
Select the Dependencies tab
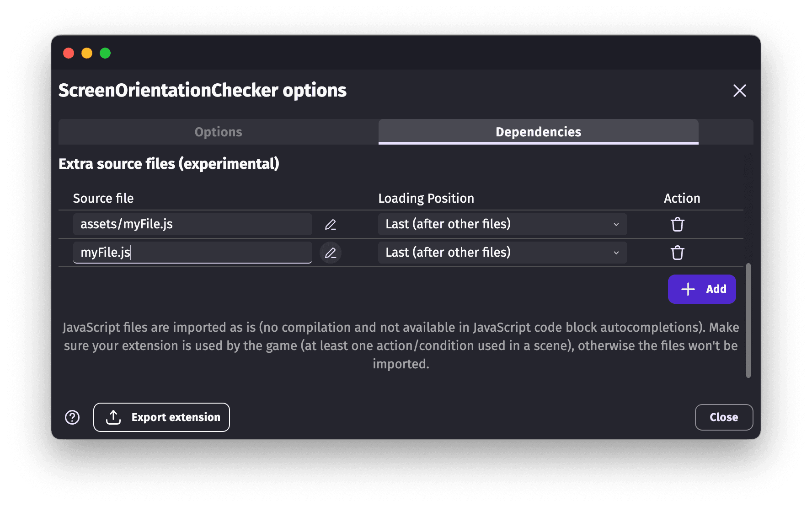click(538, 132)
